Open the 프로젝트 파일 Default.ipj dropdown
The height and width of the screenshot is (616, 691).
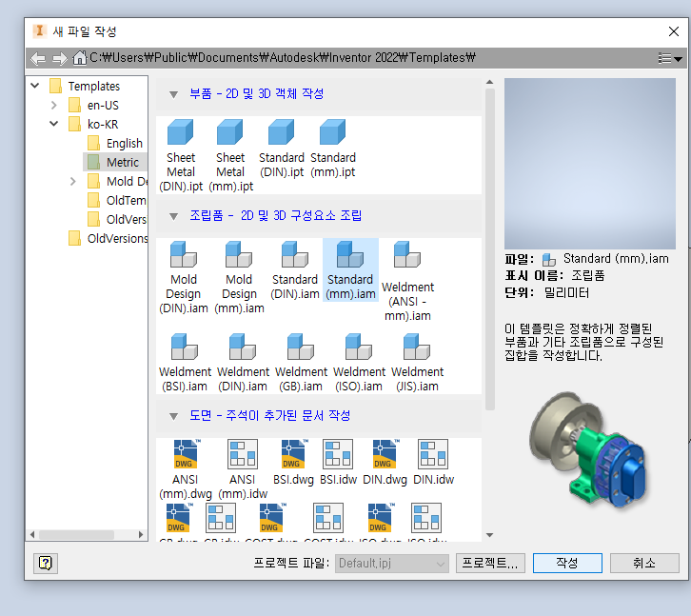click(392, 564)
